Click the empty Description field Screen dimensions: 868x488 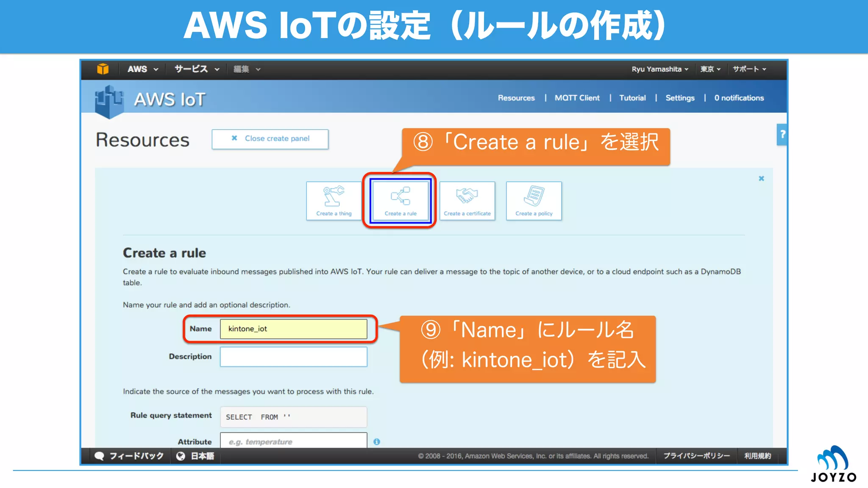(293, 357)
